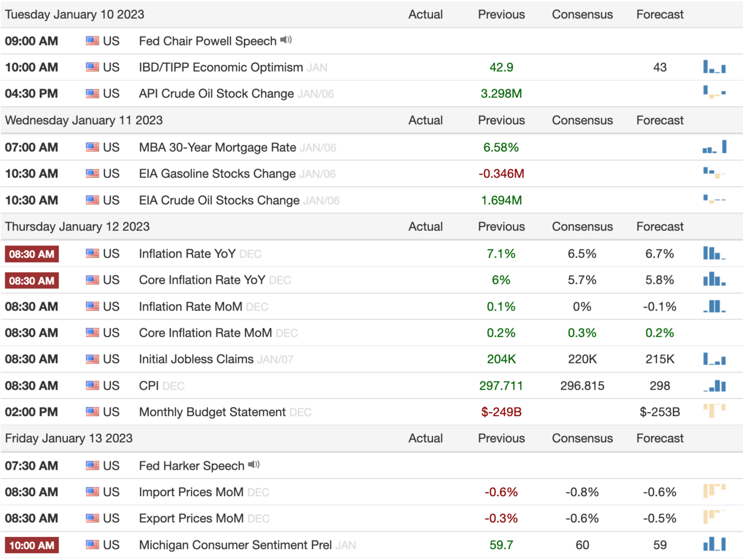Open the Export Prices MoM event link
The image size is (743, 560).
pos(191,518)
